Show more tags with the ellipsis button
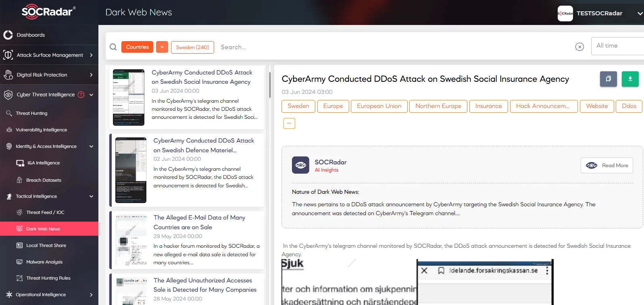This screenshot has width=644, height=305. (289, 123)
